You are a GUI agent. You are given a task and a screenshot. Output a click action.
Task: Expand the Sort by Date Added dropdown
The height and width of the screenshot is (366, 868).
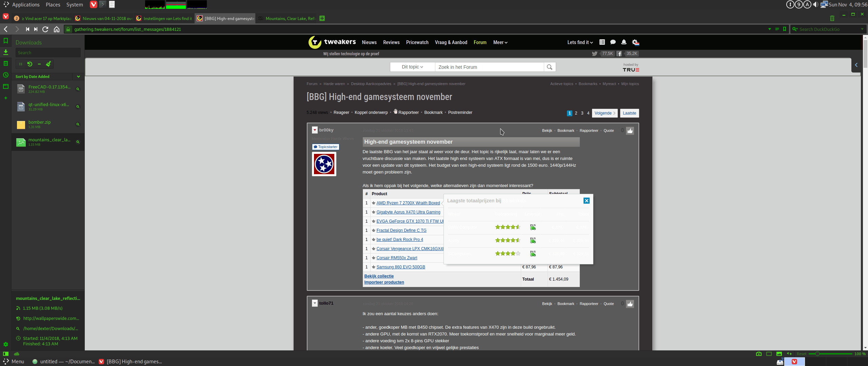(x=78, y=77)
